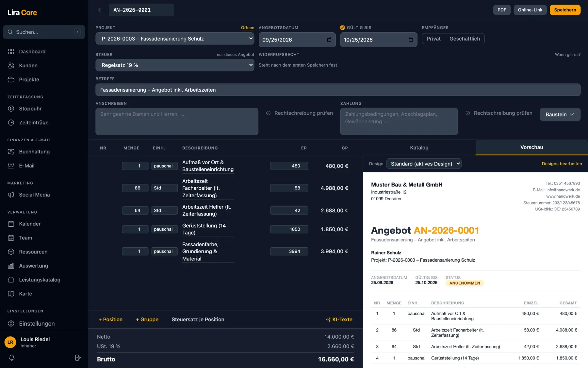Switch to the Katalog tab
The width and height of the screenshot is (588, 368).
419,148
